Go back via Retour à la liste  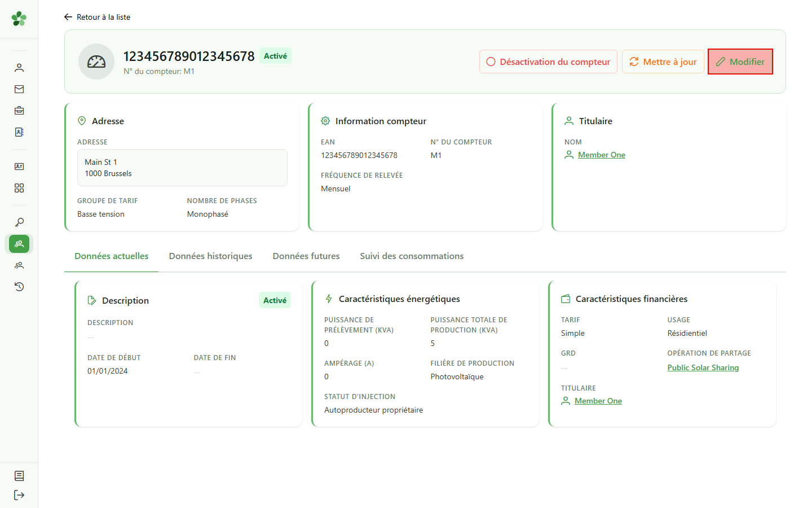tap(97, 17)
